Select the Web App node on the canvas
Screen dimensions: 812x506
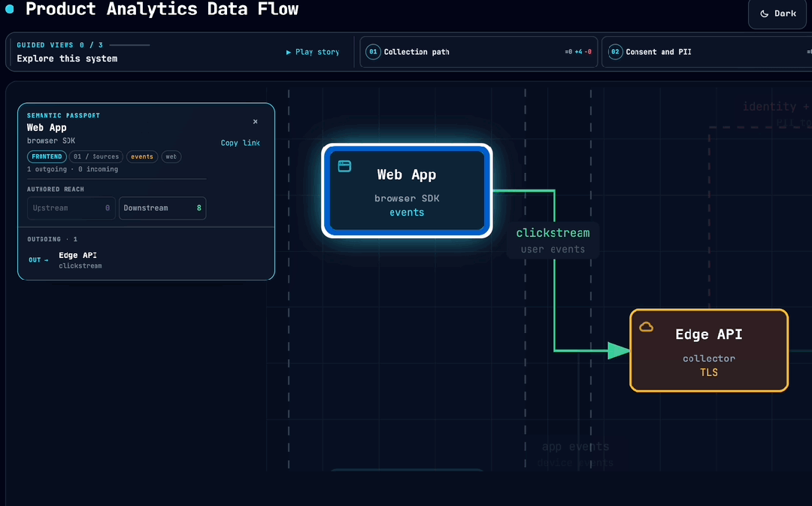tap(407, 190)
